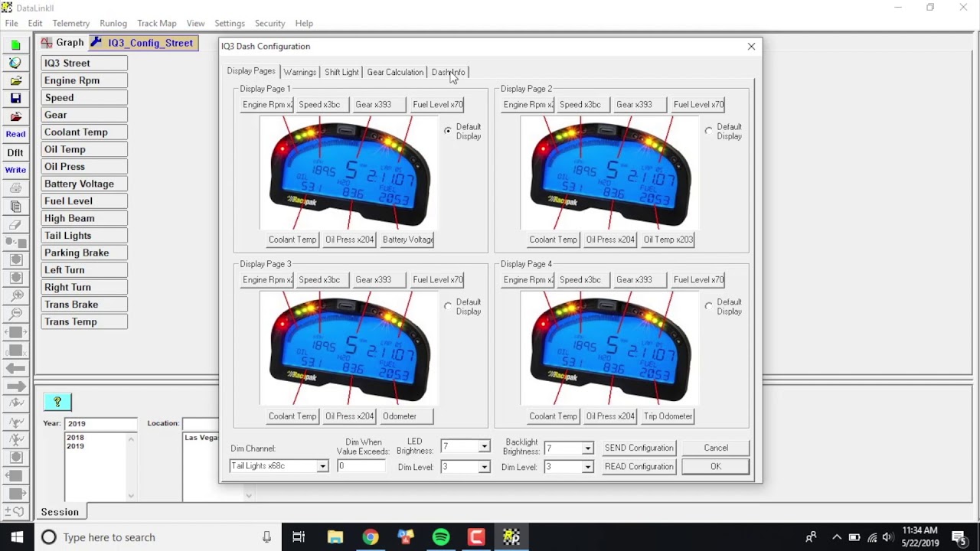This screenshot has height=551, width=980.
Task: Click the zoom in magnifier icon
Action: [x=15, y=295]
